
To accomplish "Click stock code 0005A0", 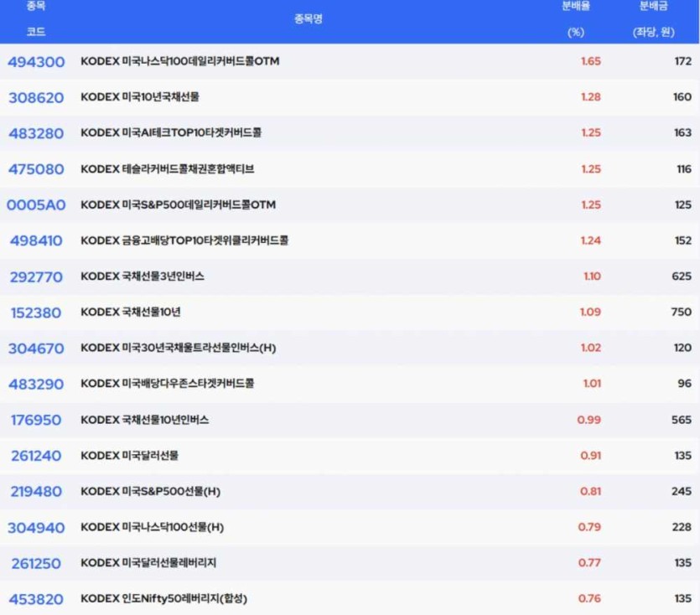I will point(36,205).
